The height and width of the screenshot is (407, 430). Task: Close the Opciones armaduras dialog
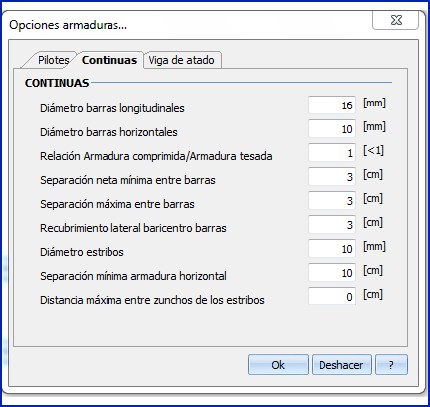(395, 20)
